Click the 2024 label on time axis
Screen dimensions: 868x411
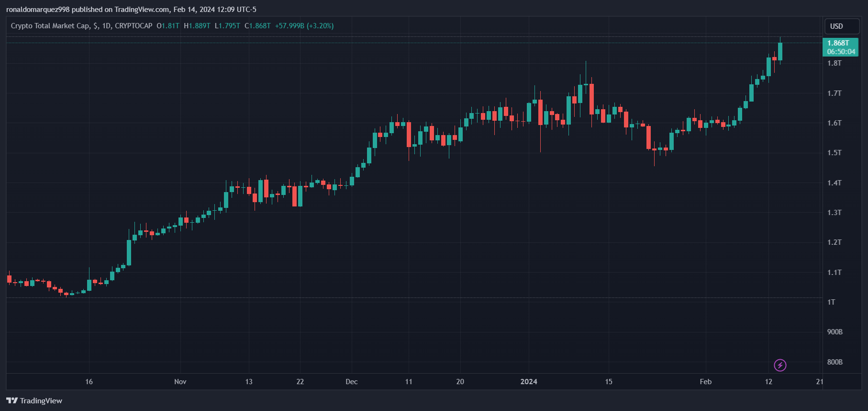[529, 382]
